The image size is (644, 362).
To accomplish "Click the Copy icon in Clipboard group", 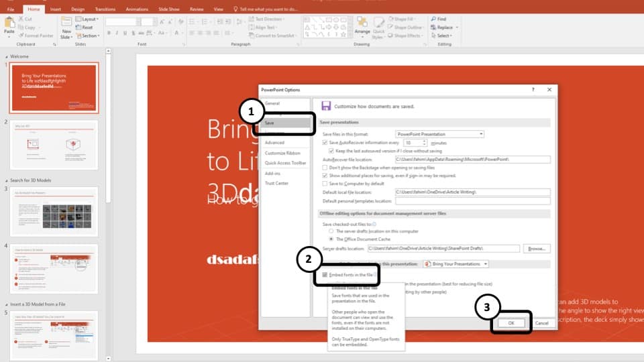I will pos(21,27).
